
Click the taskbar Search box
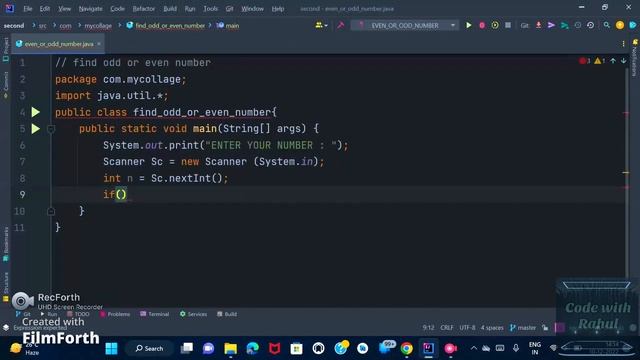click(x=149, y=348)
